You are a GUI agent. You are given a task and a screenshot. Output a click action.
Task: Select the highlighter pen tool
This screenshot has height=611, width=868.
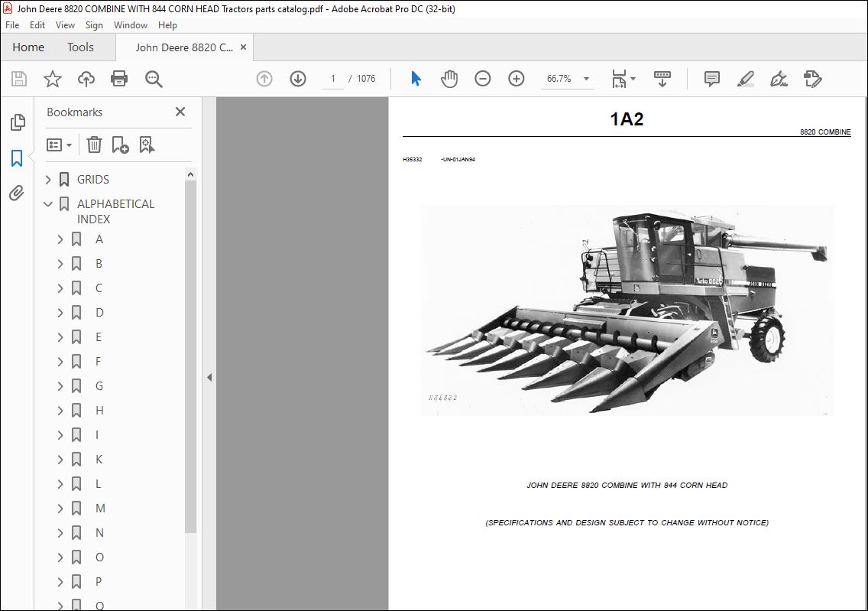click(x=746, y=79)
